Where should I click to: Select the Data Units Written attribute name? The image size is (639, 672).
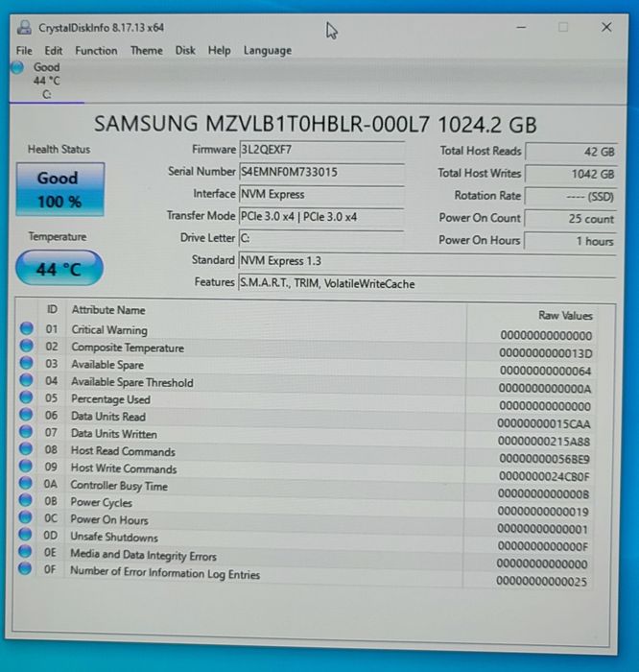[x=114, y=434]
